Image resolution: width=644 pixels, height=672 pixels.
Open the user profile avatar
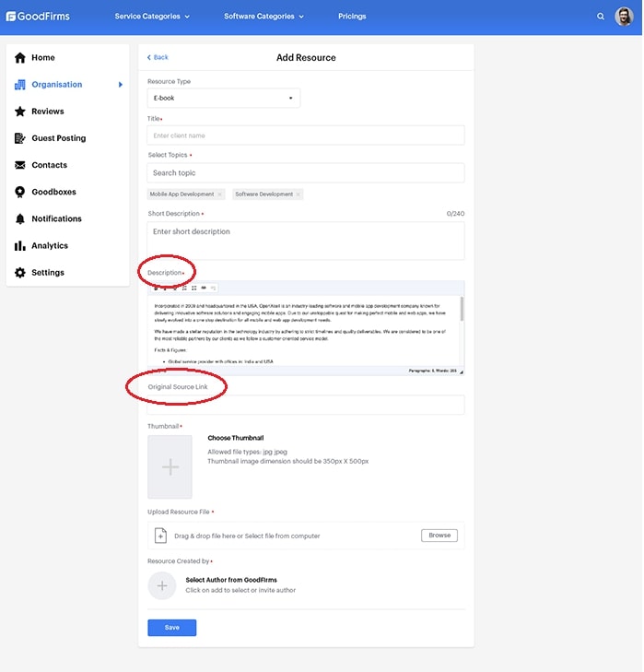(624, 17)
